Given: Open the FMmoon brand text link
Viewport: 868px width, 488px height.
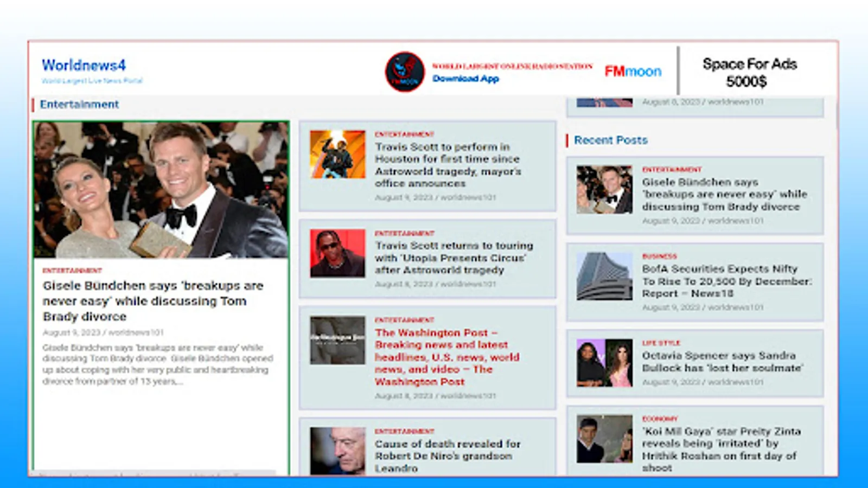Looking at the screenshot, I should pyautogui.click(x=633, y=72).
